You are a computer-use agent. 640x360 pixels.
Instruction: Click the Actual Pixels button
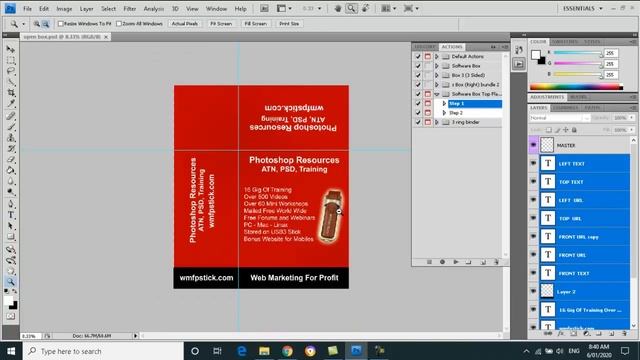(184, 24)
